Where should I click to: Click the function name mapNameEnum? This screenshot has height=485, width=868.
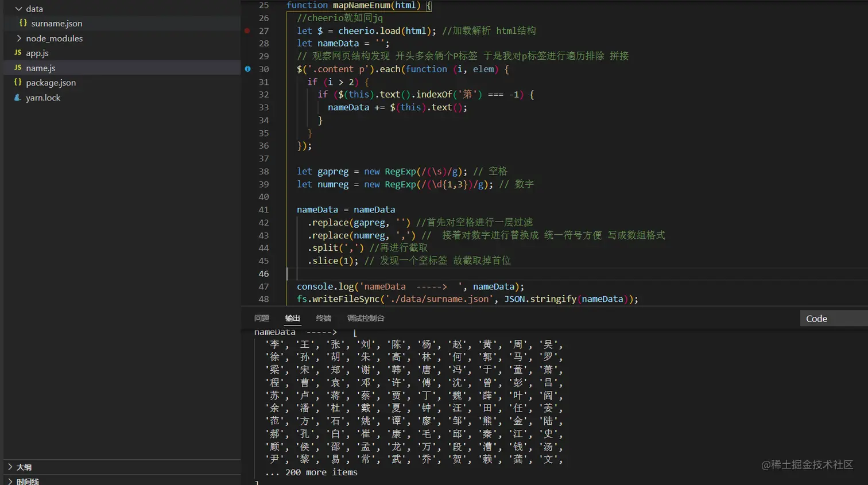[x=361, y=5]
